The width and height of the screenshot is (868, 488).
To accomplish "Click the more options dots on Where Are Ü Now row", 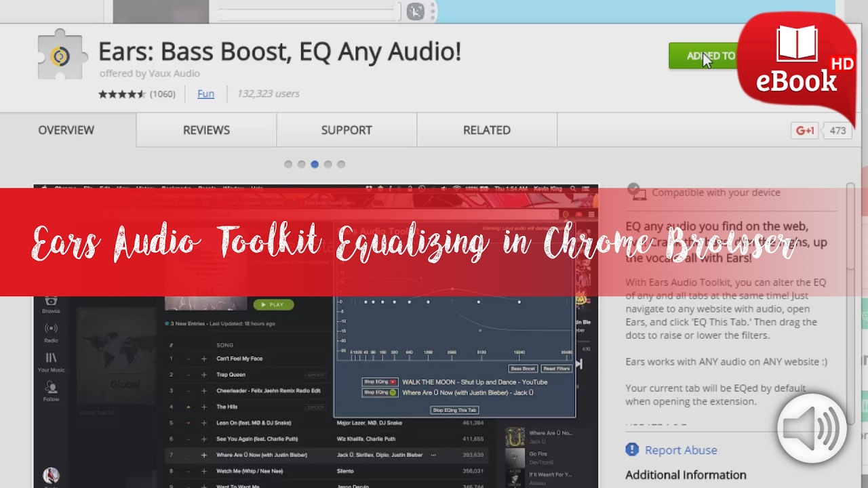I will (x=433, y=455).
